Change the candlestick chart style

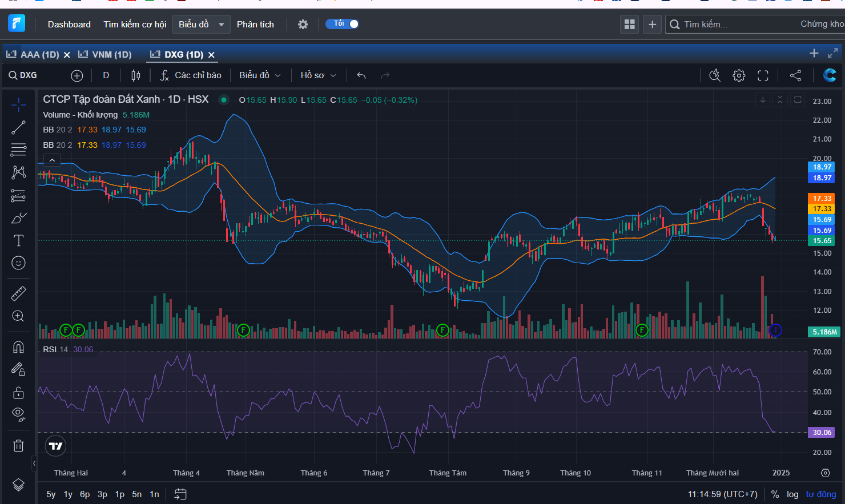tap(135, 75)
